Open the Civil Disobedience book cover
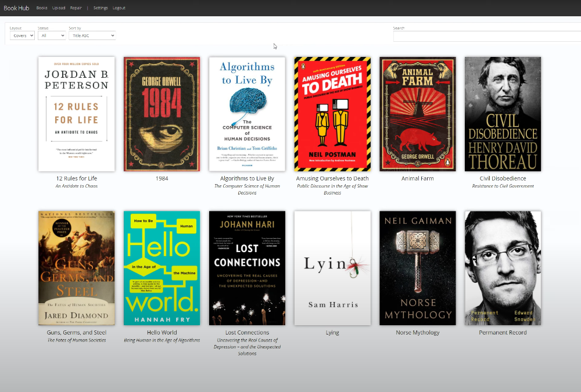The height and width of the screenshot is (392, 581). (503, 114)
